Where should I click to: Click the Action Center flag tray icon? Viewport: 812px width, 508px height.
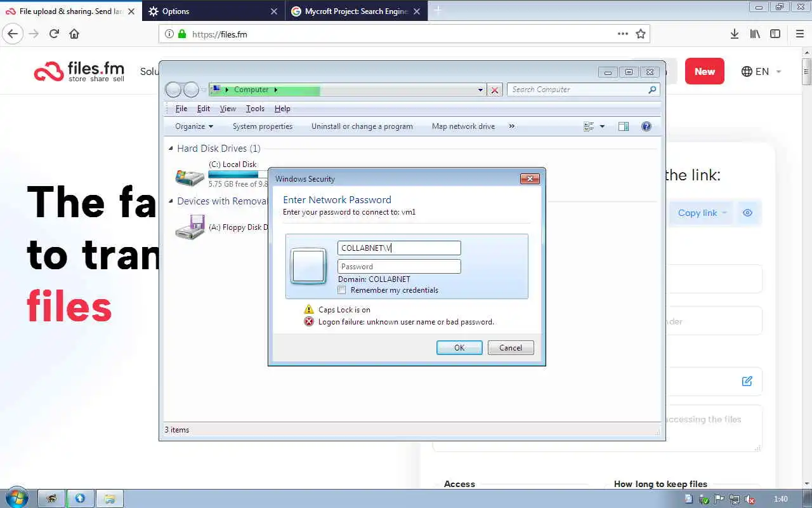[719, 499]
